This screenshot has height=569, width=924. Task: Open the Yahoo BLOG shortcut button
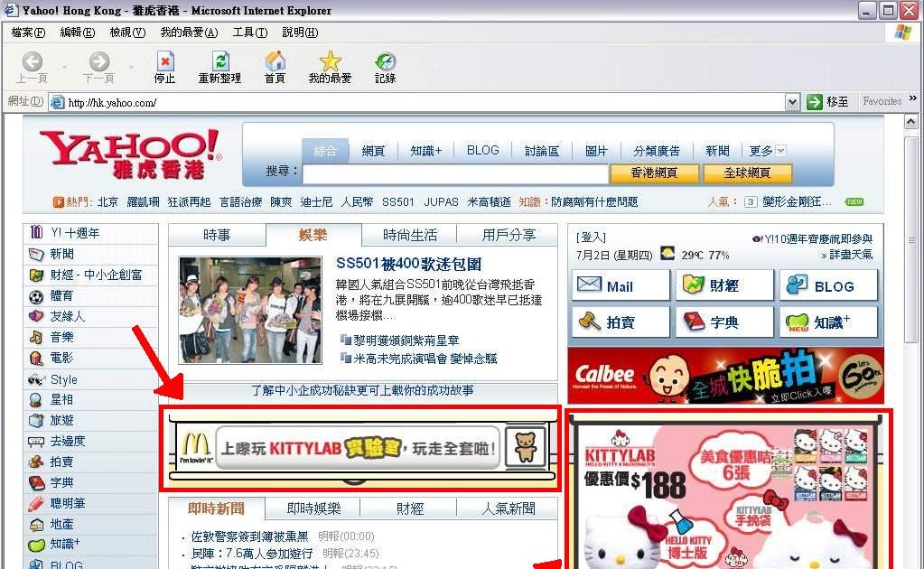pos(828,285)
